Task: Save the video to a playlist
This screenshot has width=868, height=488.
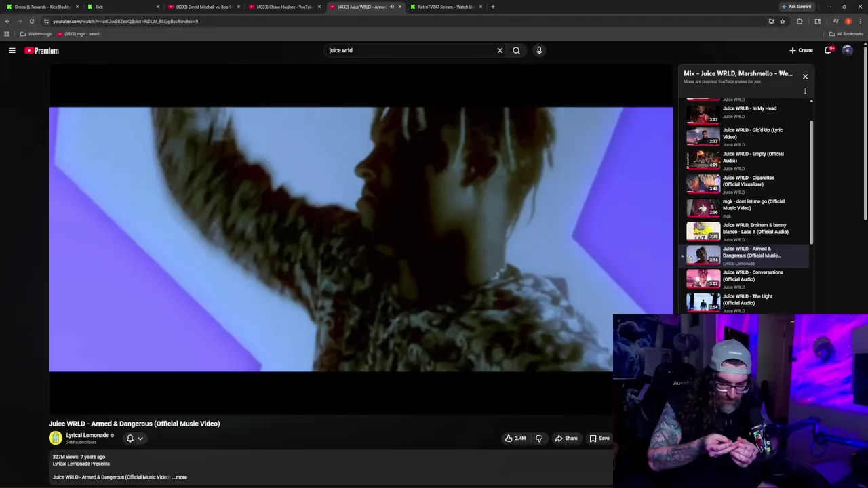Action: point(599,439)
